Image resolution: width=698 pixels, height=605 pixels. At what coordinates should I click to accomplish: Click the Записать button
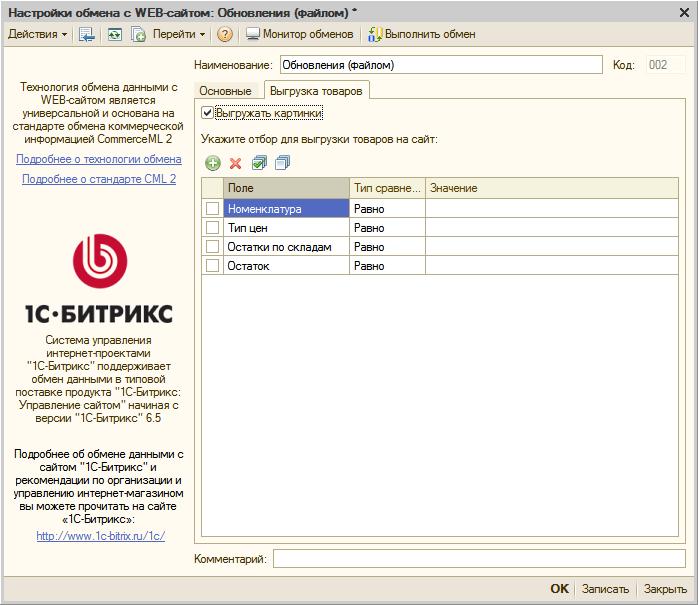point(605,589)
